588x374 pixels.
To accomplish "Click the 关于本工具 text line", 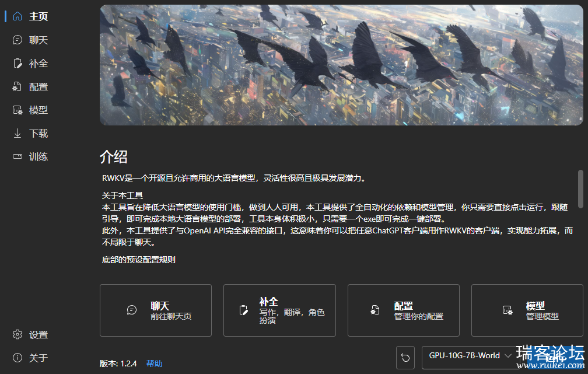I will pos(123,195).
